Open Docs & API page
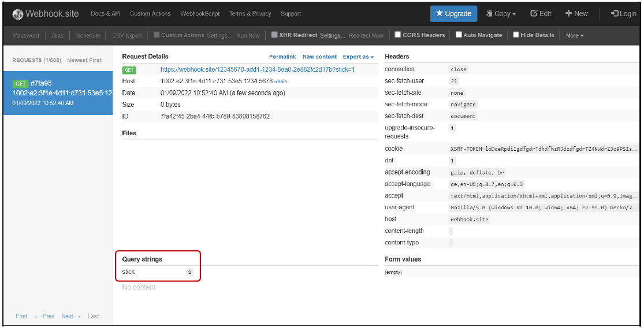Image resolution: width=644 pixels, height=330 pixels. (106, 13)
